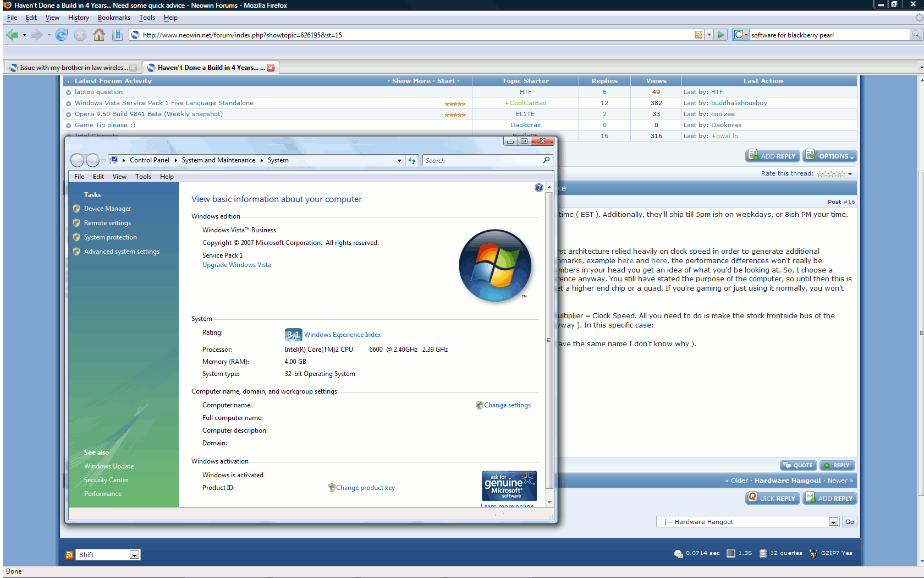Open Tools menu in System window
The image size is (924, 578).
pos(143,177)
